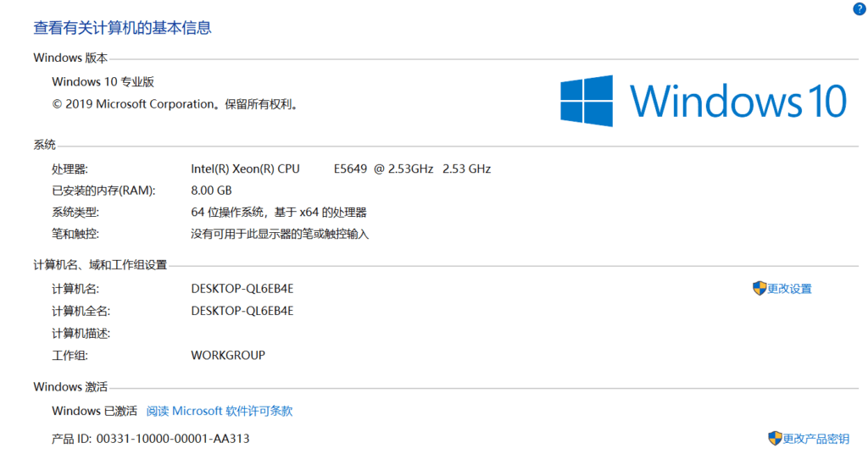Image resolution: width=868 pixels, height=465 pixels.
Task: Click the 查看有关计算机的基本信息 heading
Action: 122,28
